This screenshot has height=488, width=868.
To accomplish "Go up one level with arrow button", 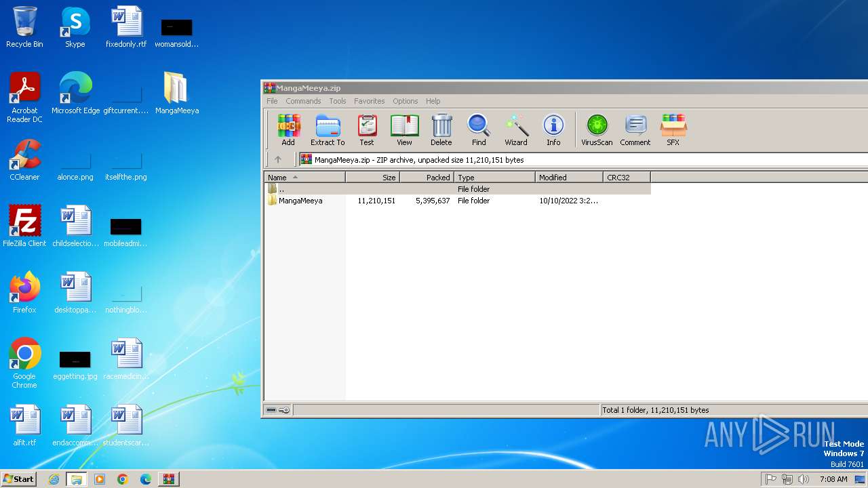I will click(x=278, y=160).
